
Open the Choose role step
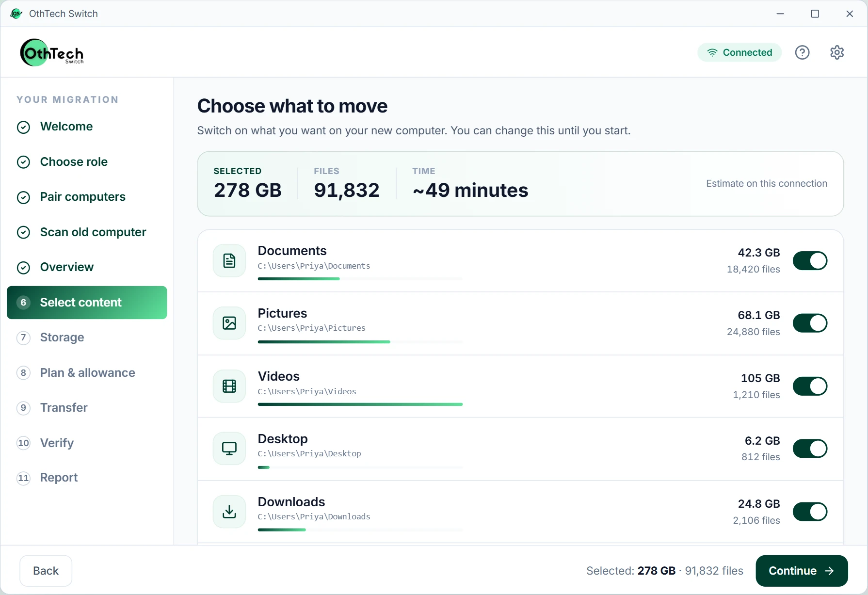pyautogui.click(x=87, y=162)
